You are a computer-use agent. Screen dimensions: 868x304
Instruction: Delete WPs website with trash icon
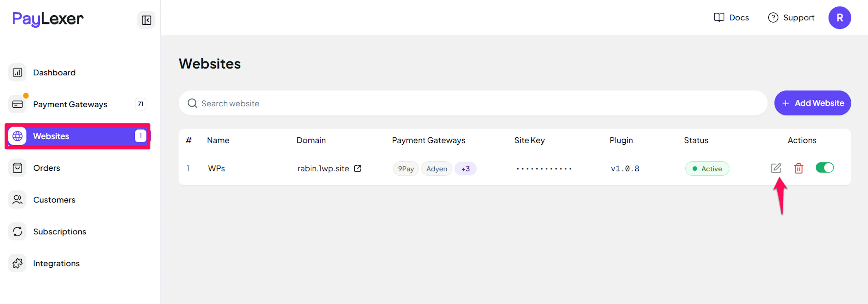coord(798,168)
